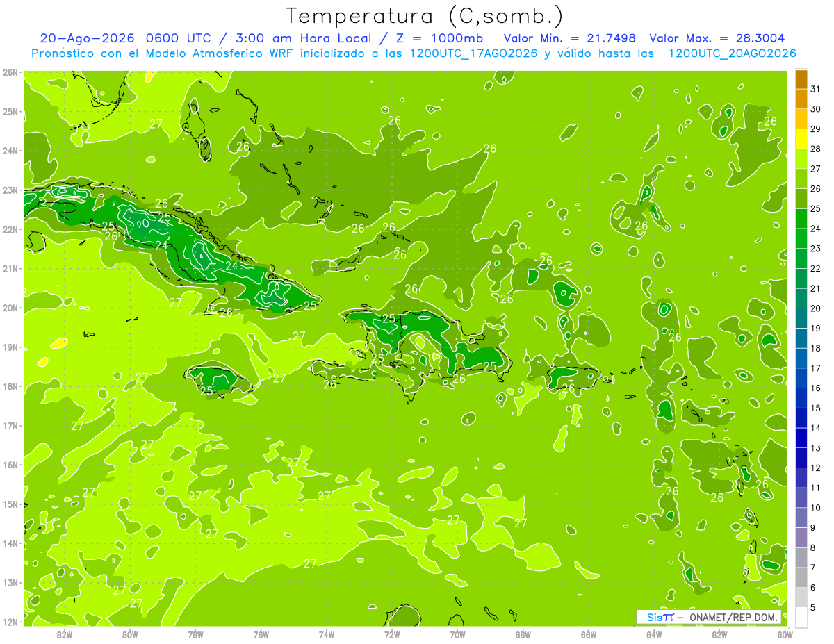Click the color bar label '28'

pos(815,149)
